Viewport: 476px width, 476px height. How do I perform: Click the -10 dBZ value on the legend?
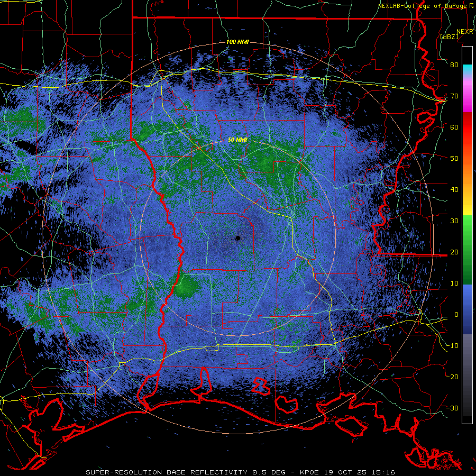[452, 346]
